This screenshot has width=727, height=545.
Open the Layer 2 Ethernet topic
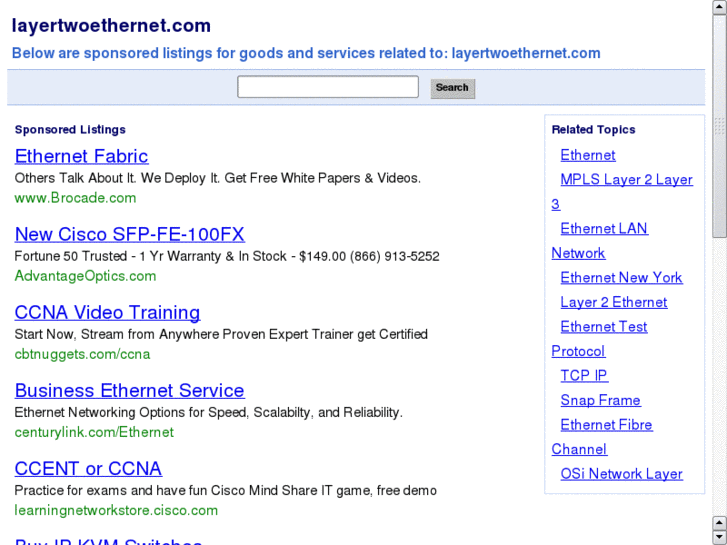pyautogui.click(x=614, y=302)
